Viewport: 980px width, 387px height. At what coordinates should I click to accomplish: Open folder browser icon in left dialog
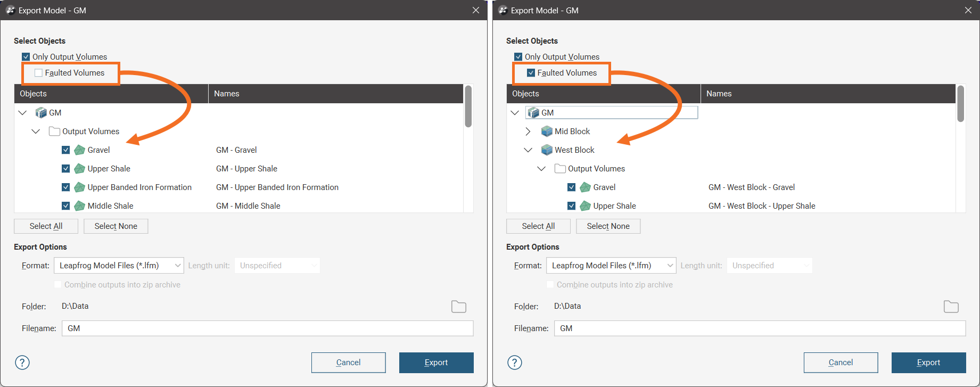pyautogui.click(x=458, y=307)
